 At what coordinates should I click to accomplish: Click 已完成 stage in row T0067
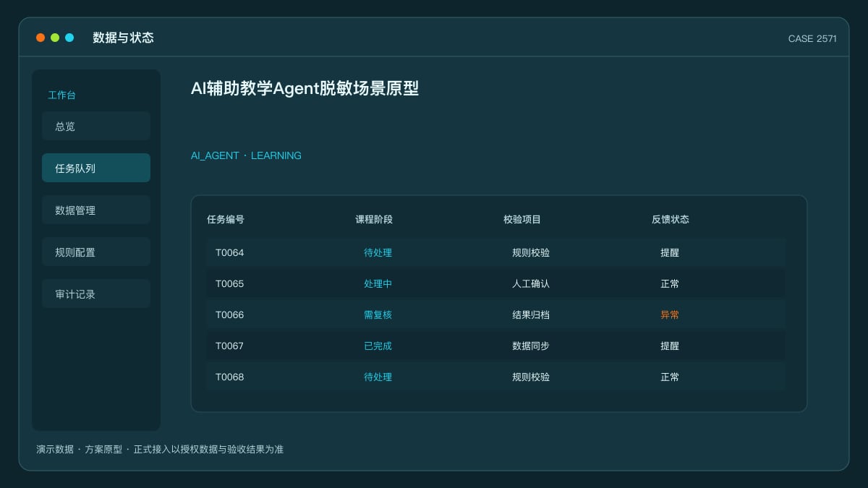pos(378,346)
